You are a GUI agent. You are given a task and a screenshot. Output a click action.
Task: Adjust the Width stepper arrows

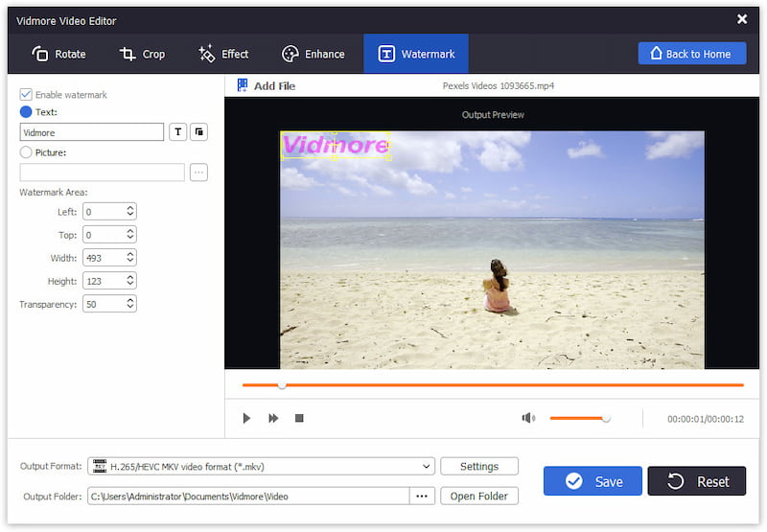[x=130, y=258]
